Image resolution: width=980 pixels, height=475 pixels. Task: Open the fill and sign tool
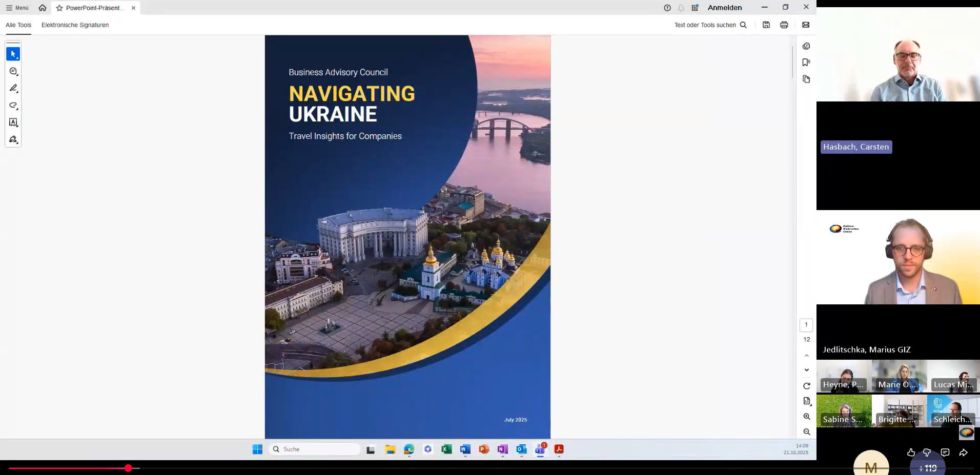(13, 139)
